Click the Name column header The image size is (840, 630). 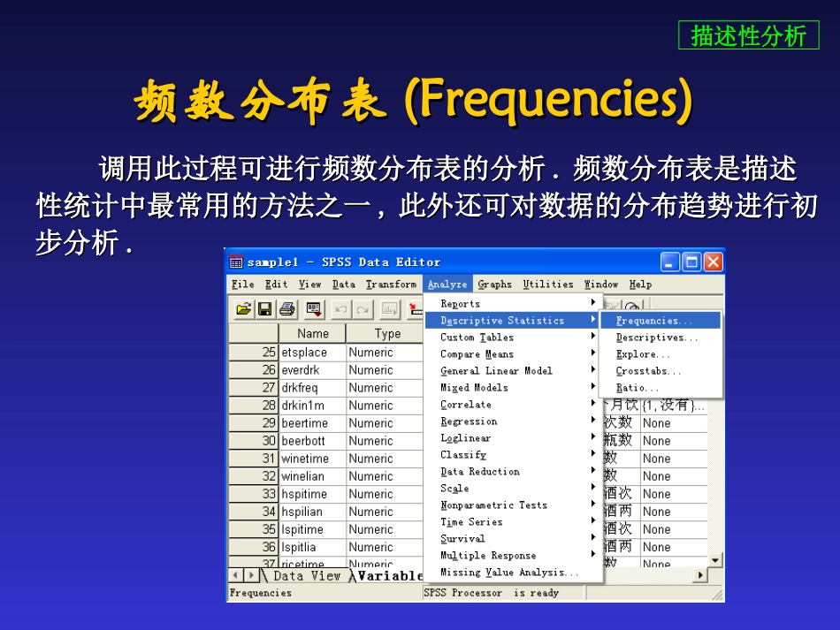312,333
